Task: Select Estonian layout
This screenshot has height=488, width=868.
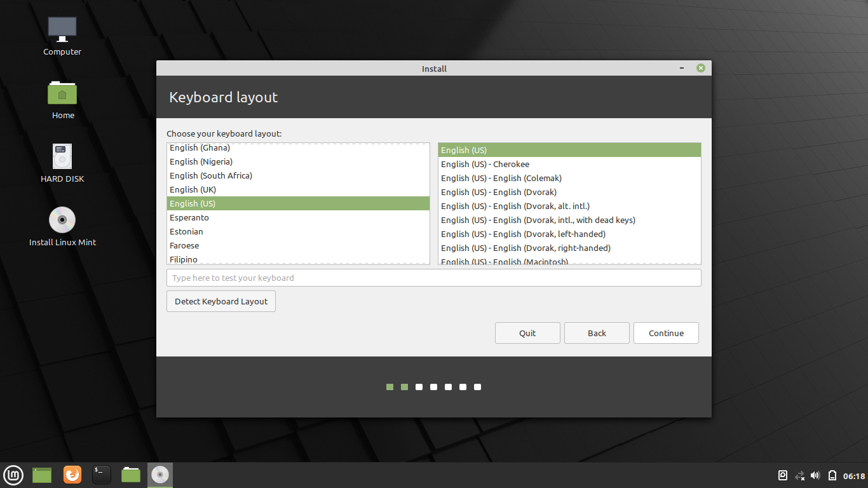Action: [x=298, y=231]
